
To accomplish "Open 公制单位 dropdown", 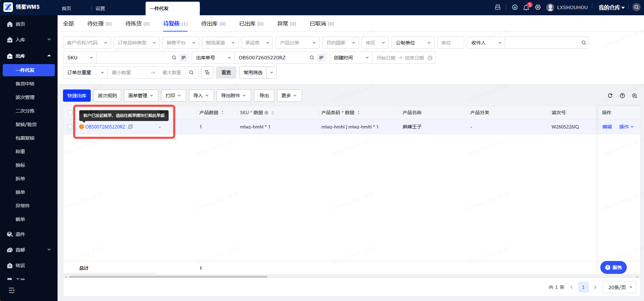I will point(413,43).
